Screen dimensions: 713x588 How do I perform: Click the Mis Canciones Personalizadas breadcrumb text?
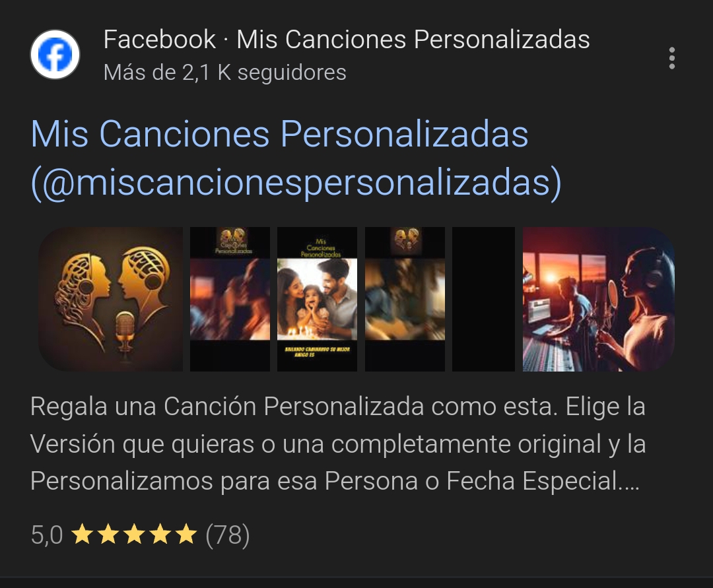click(413, 39)
